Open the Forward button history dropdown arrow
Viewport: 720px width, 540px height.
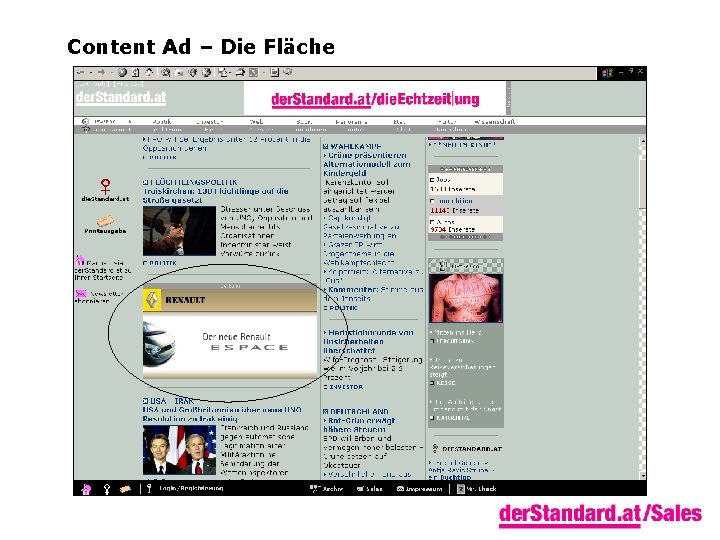[x=112, y=73]
